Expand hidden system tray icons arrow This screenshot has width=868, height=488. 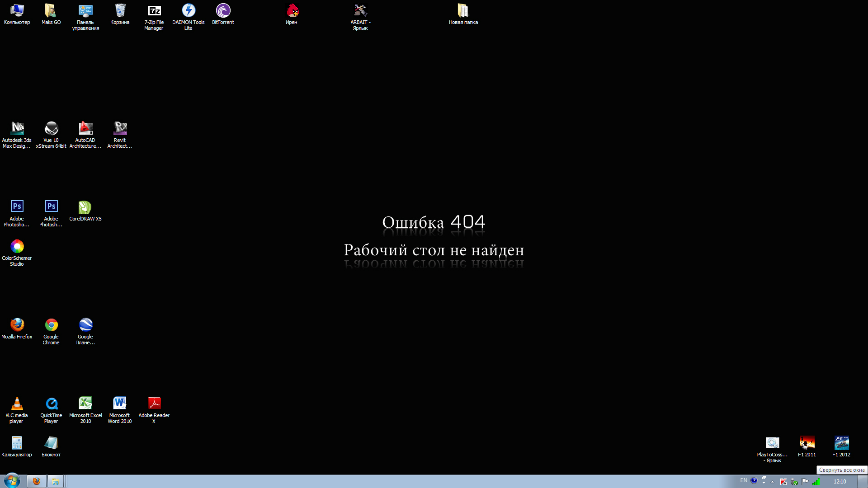773,482
